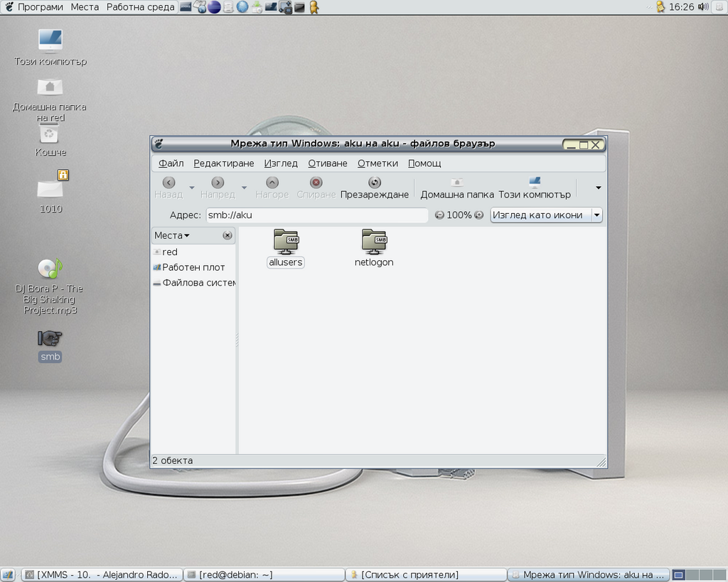Expand the view mode dropdown (Изглед като икони)
Screen dimensions: 728x582
click(596, 215)
